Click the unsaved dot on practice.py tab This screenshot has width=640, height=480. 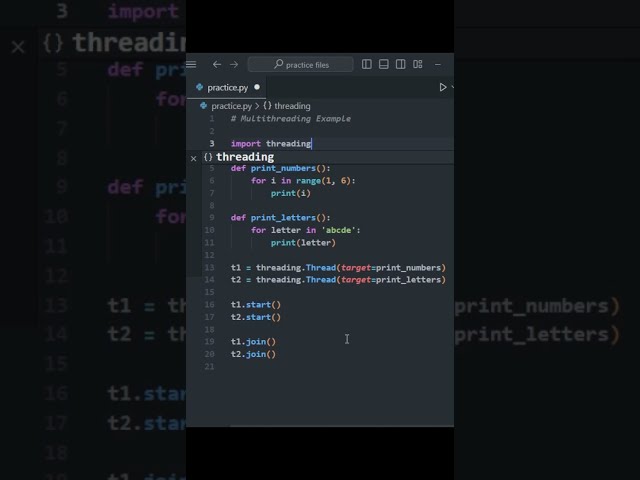pos(257,87)
